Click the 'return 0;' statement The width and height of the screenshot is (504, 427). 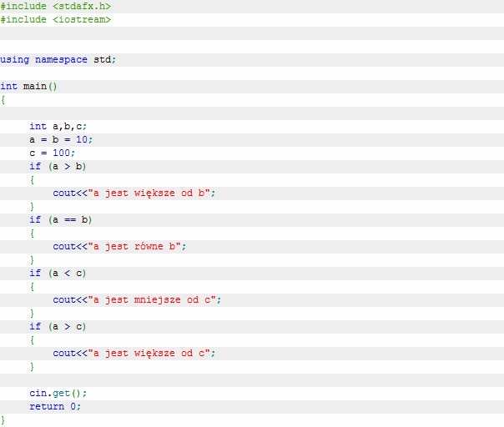55,406
